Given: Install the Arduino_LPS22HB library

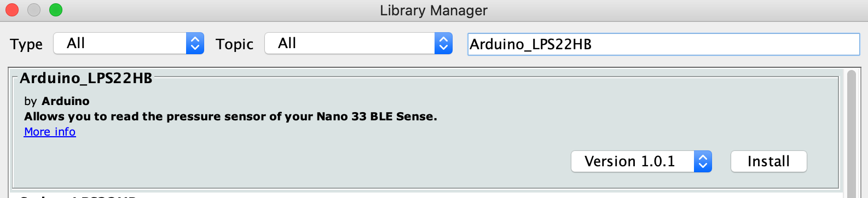Looking at the screenshot, I should 768,161.
